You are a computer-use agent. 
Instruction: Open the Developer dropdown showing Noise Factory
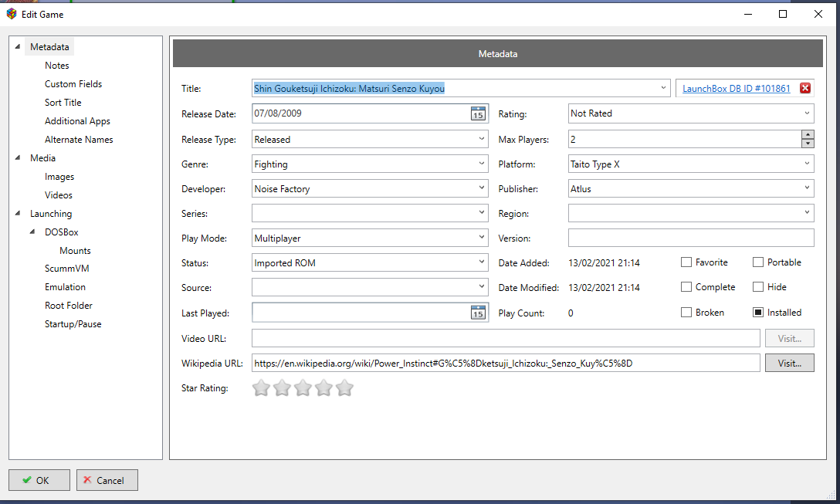coord(370,188)
